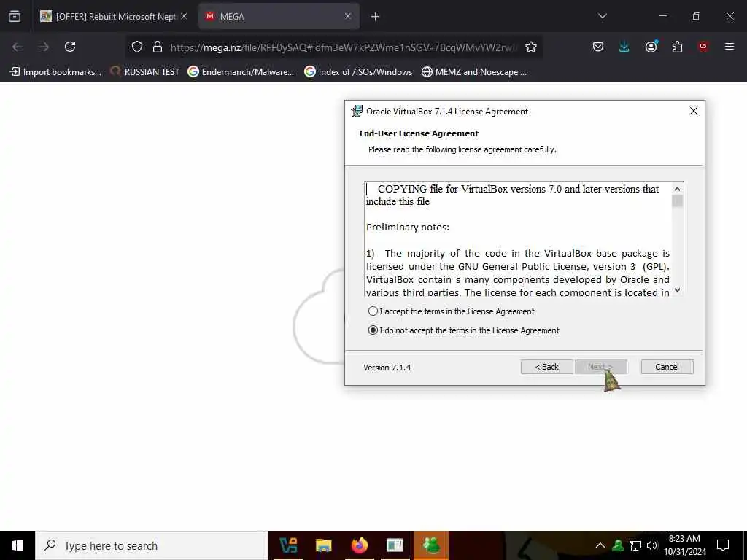Click the site security padlock icon

(158, 47)
